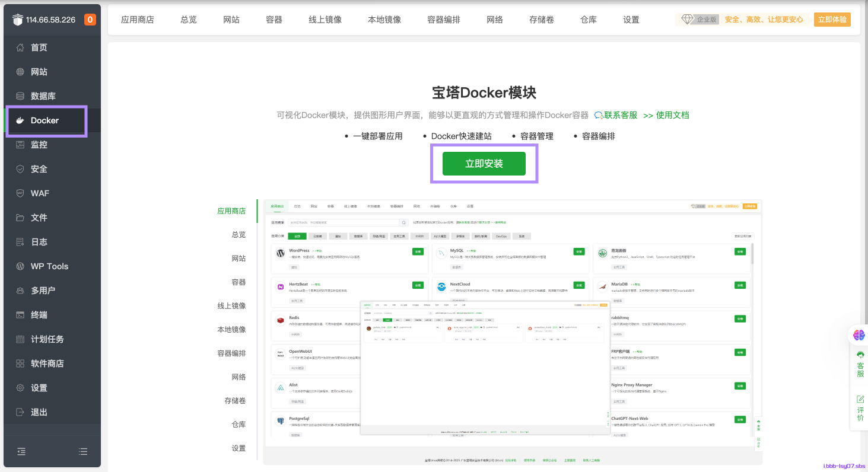Image resolution: width=868 pixels, height=472 pixels.
Task: Click the bullet-list icon at the bottom of the sidebar
Action: pyautogui.click(x=83, y=451)
